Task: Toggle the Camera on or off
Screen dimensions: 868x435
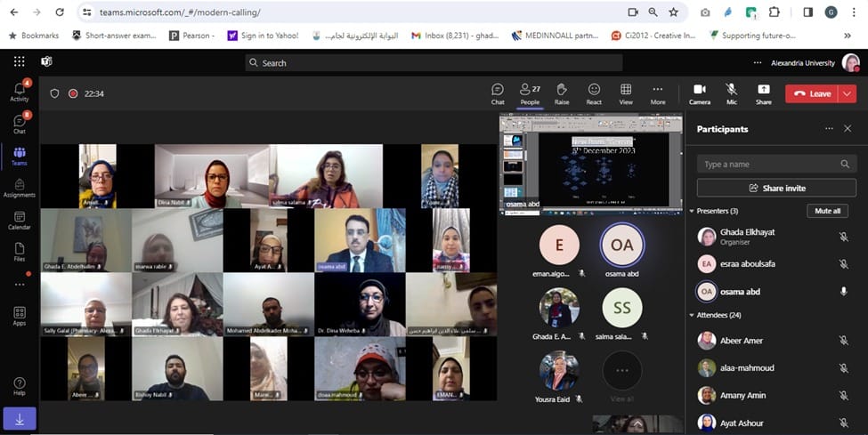Action: coord(699,93)
